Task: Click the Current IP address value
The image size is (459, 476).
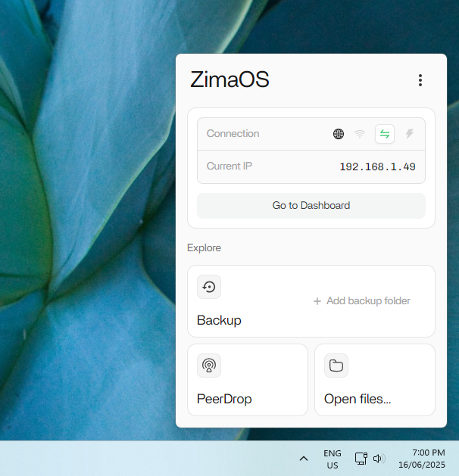Action: click(x=377, y=166)
